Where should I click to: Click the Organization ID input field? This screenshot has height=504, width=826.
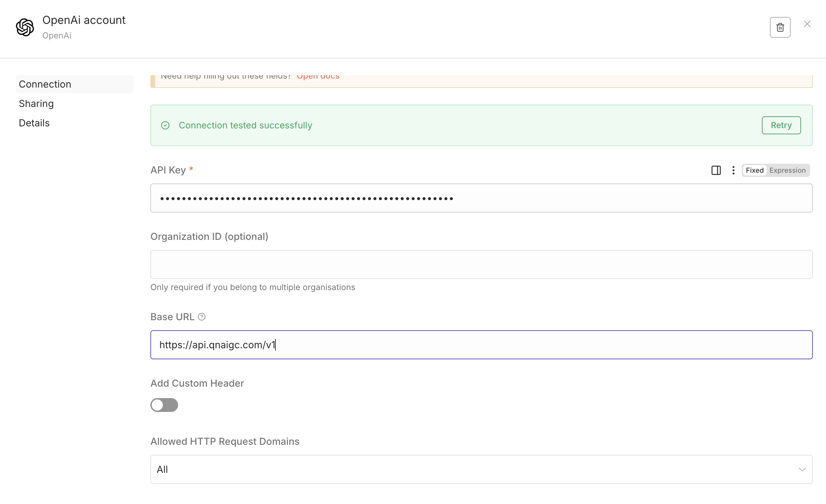click(x=481, y=264)
